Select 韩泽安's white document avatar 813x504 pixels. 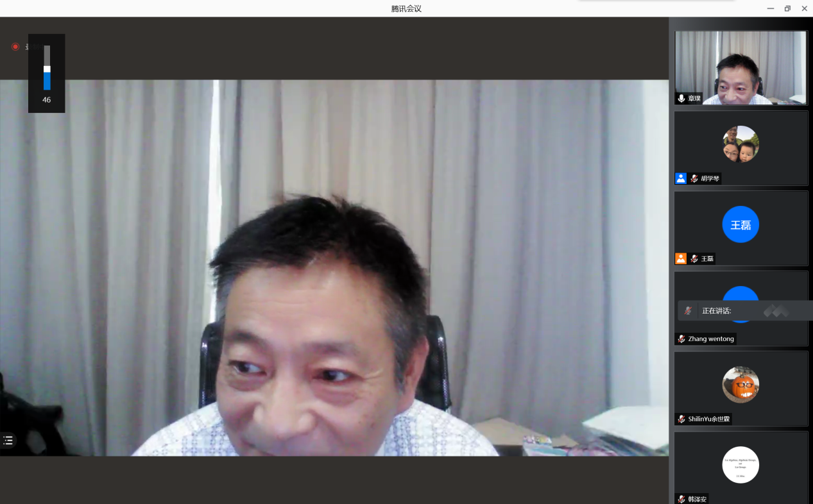tap(740, 465)
